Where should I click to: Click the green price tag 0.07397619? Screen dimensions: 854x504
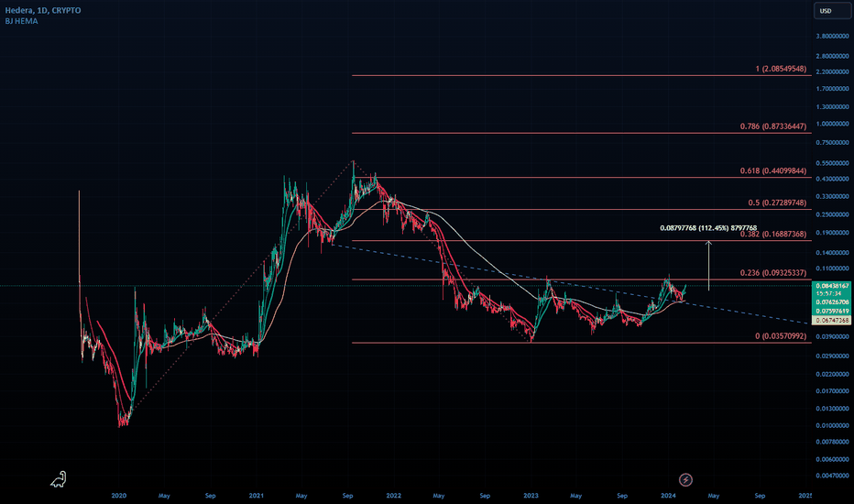(832, 312)
